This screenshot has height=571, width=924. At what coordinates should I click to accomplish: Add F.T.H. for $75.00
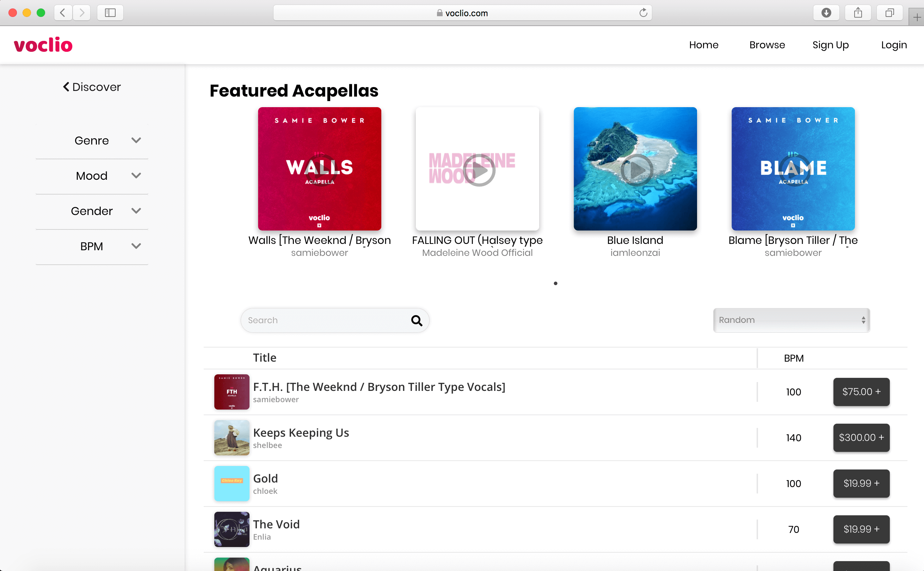[x=861, y=392]
